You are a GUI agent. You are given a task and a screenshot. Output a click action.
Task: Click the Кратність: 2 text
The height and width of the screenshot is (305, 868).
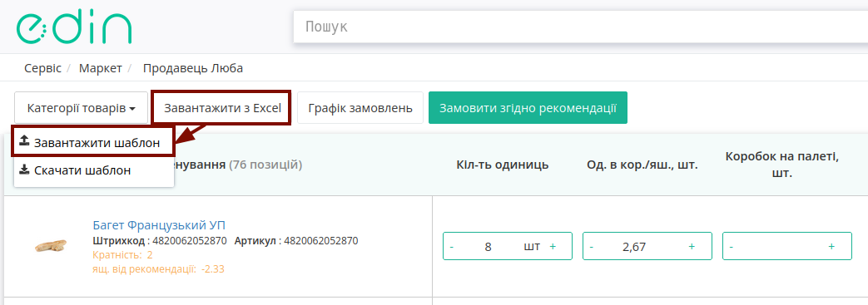[x=122, y=254]
